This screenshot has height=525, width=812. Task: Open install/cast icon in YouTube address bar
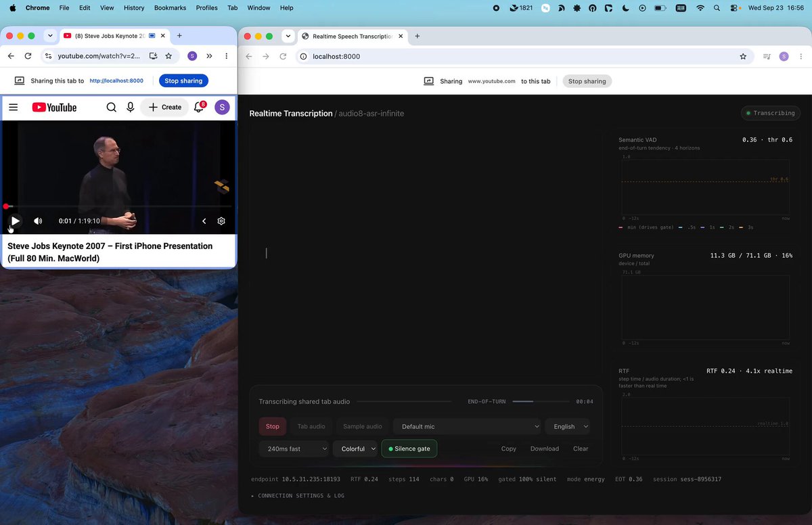(154, 56)
